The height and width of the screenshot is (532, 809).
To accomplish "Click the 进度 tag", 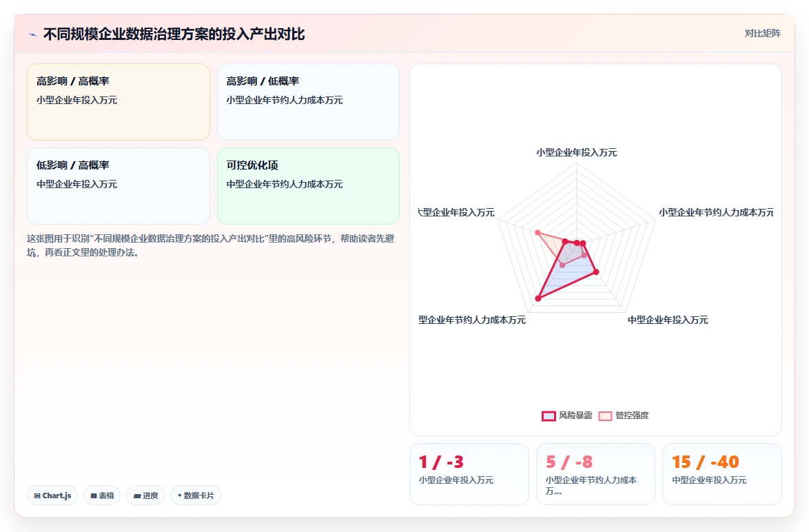I will point(145,495).
